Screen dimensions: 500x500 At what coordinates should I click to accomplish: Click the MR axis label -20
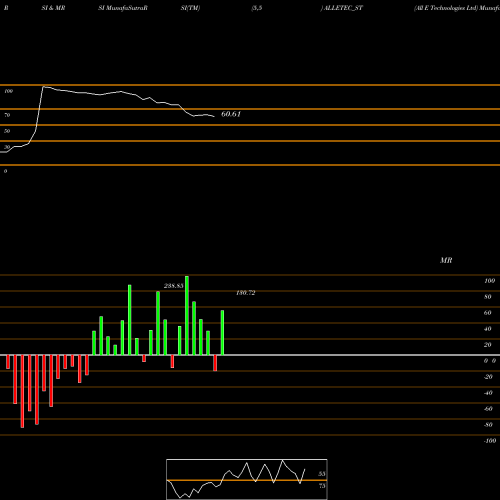click(488, 377)
